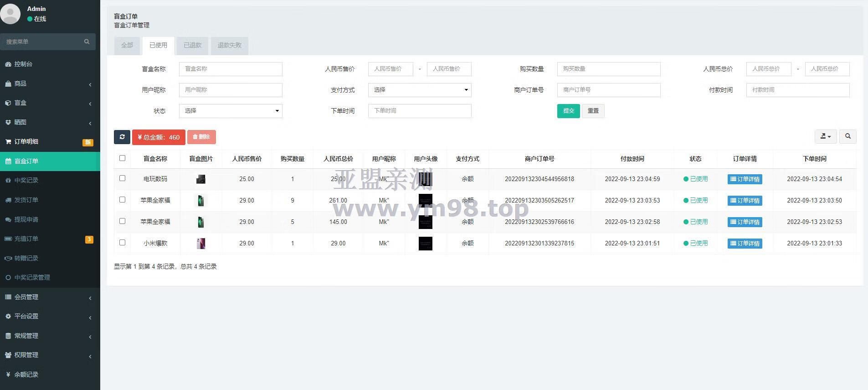Focus the 下单时间 filter input
Viewport: 868px width, 390px height.
420,111
